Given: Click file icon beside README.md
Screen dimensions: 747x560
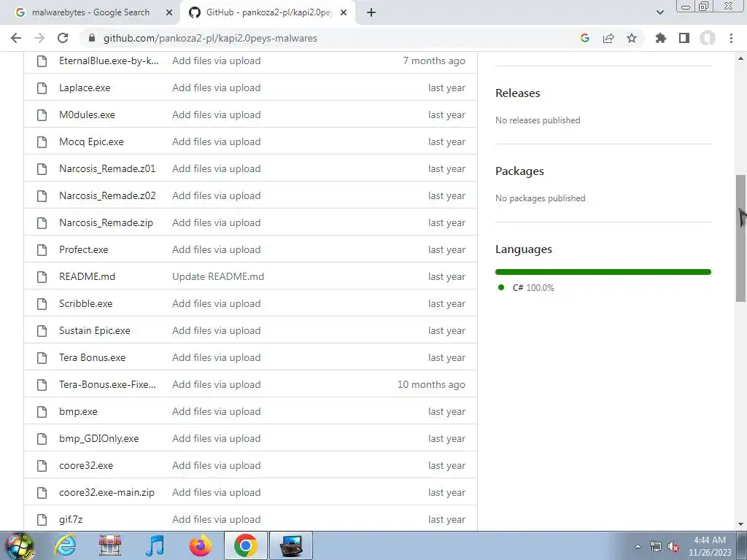Looking at the screenshot, I should [42, 276].
